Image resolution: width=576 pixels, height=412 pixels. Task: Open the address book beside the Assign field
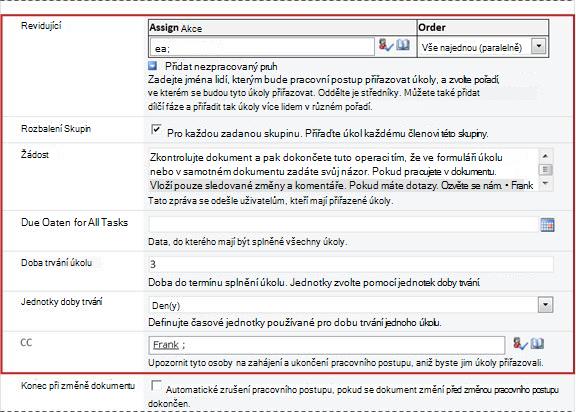(x=403, y=45)
